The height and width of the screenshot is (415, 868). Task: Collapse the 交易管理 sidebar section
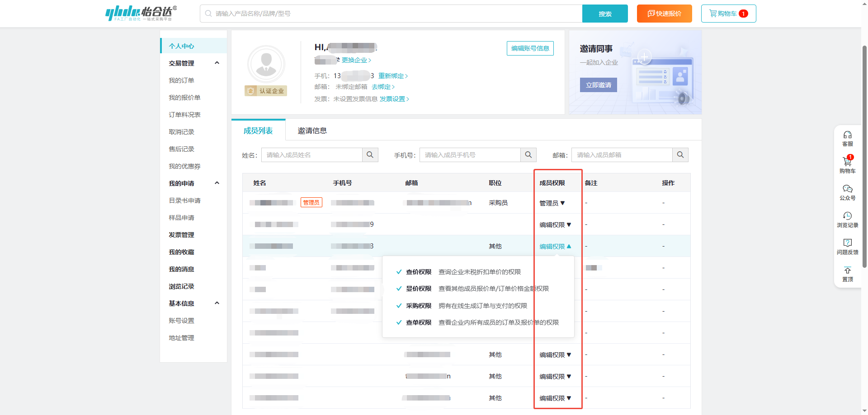coord(217,63)
